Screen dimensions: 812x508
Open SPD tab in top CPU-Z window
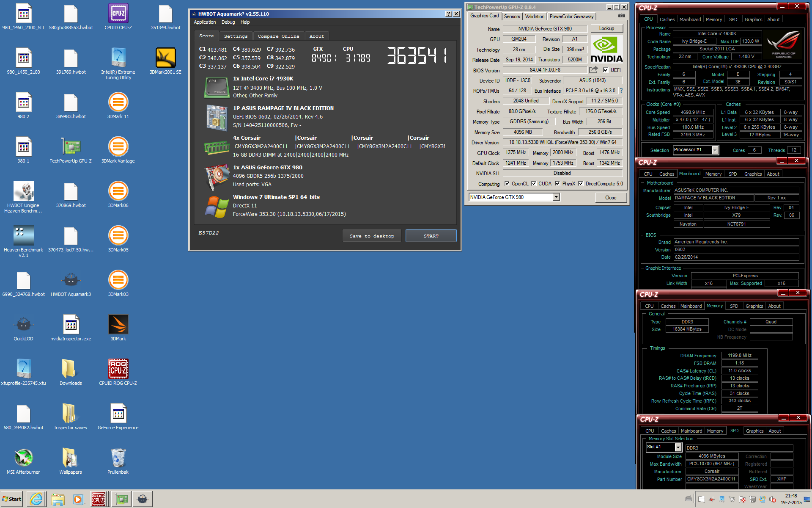(x=733, y=19)
